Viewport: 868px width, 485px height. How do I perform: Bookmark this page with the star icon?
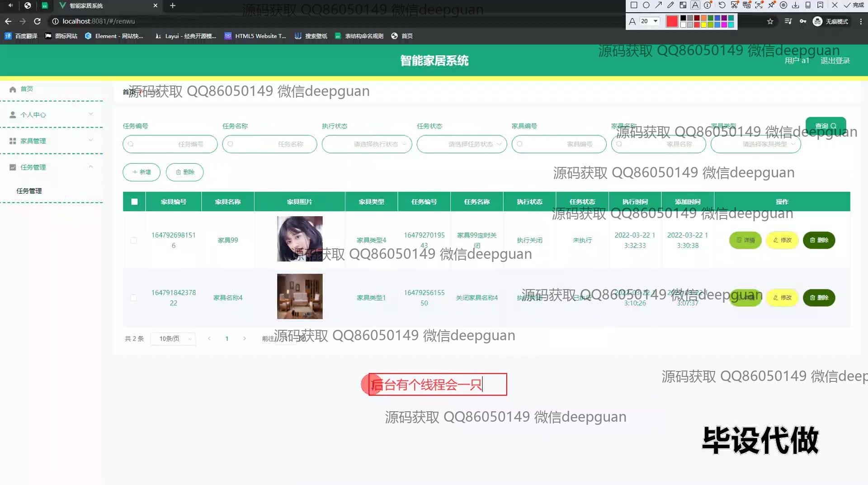tap(770, 21)
